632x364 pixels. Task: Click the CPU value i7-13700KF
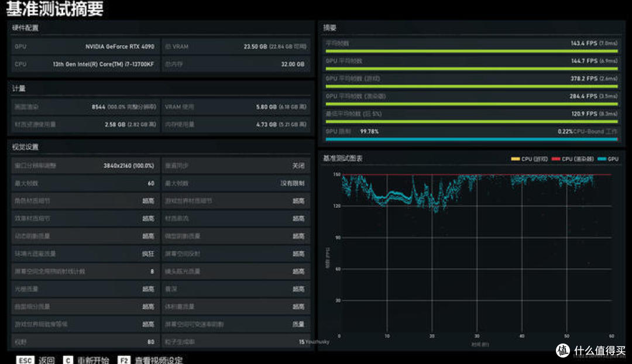click(x=103, y=64)
